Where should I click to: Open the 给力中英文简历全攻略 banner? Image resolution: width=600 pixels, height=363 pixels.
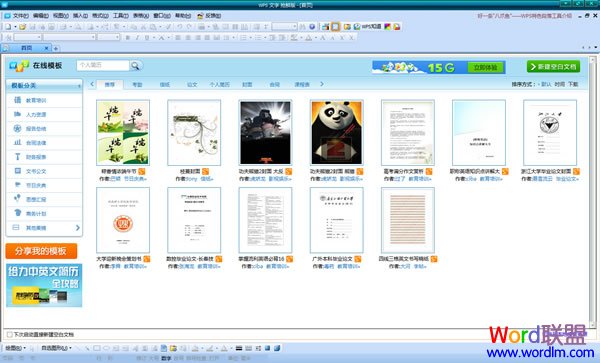(x=44, y=285)
